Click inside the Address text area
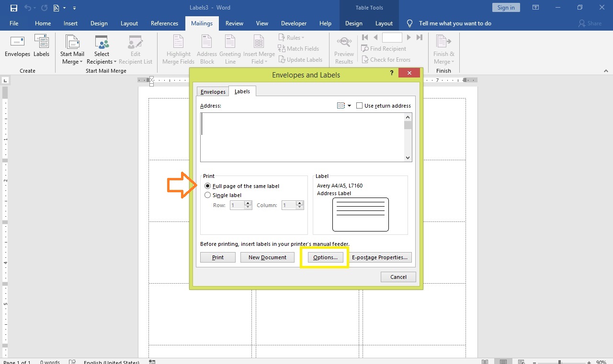This screenshot has height=364, width=613. pyautogui.click(x=302, y=137)
